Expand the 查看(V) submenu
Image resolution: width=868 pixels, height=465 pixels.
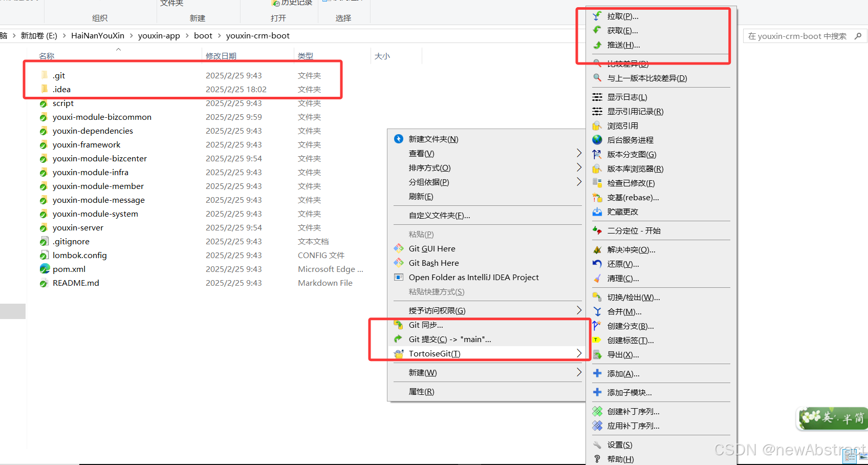click(421, 153)
